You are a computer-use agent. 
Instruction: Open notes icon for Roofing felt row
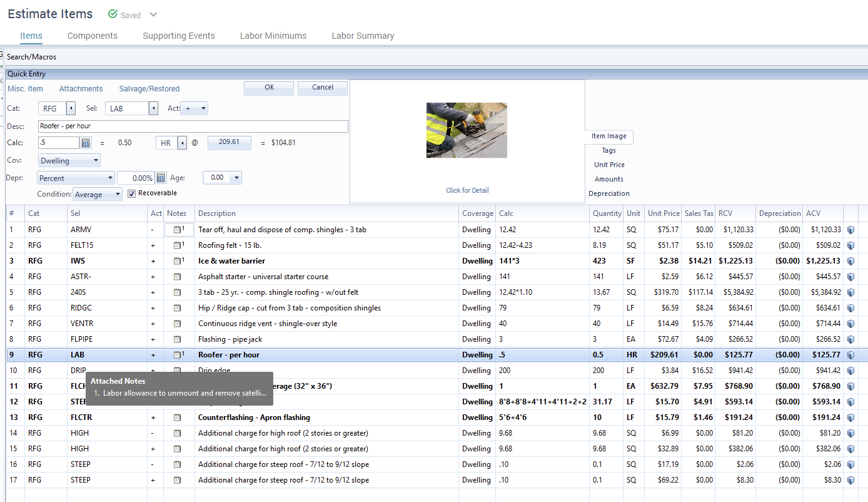[178, 245]
